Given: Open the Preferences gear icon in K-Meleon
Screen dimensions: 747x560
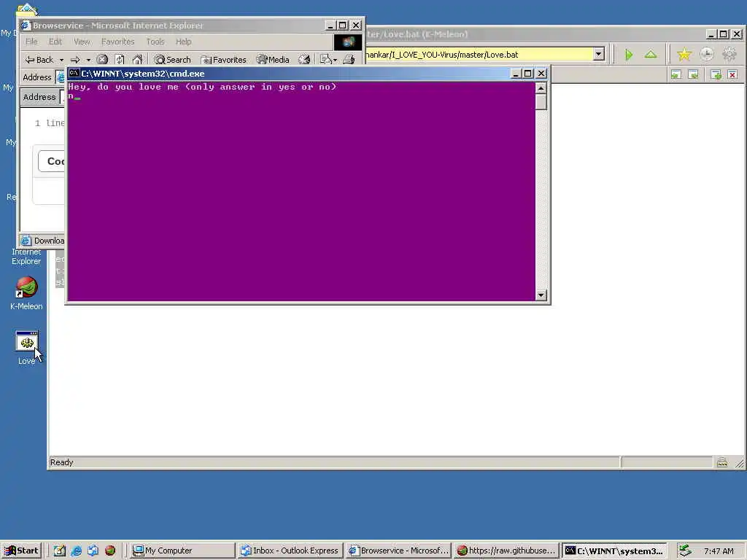Looking at the screenshot, I should pos(729,54).
